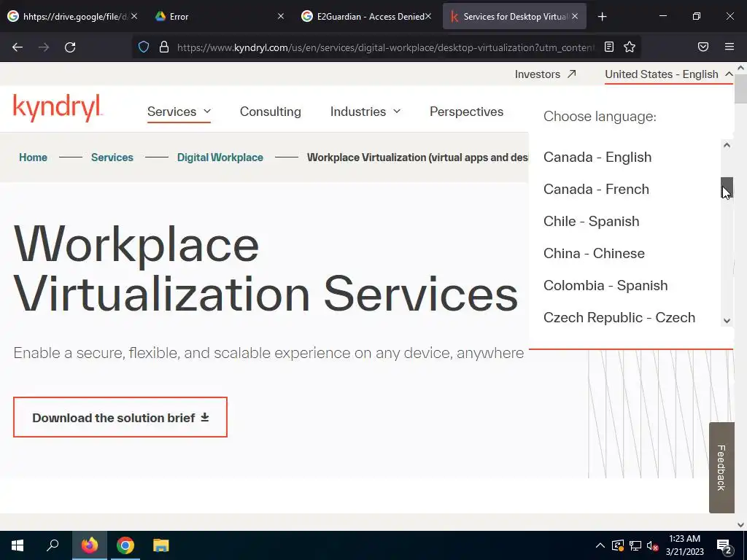Open the Feedback side tab
The height and width of the screenshot is (560, 747).
point(721,467)
